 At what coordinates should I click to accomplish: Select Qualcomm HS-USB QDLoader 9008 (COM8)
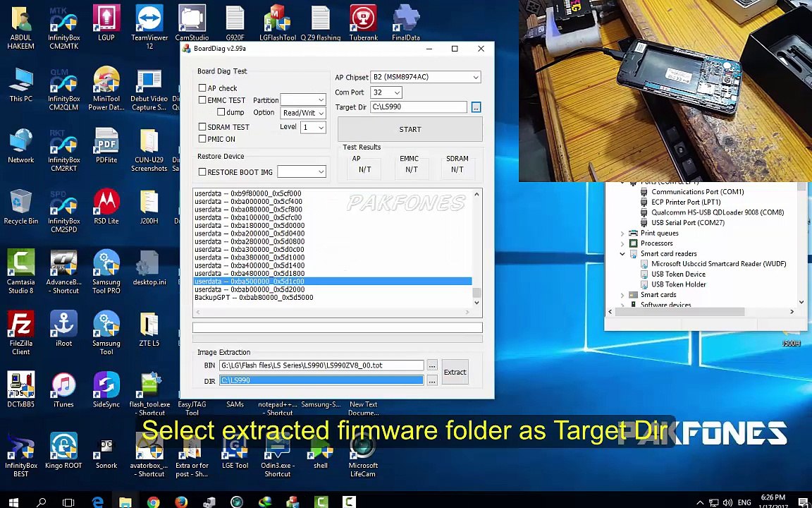click(x=718, y=212)
